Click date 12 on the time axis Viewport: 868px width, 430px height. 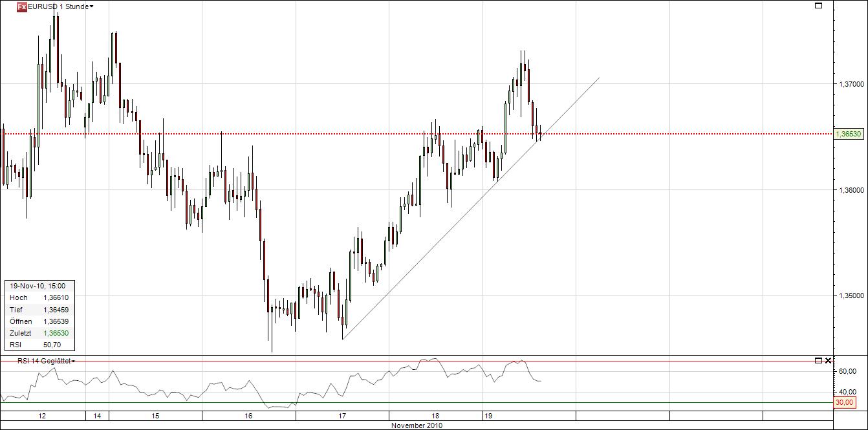[42, 416]
